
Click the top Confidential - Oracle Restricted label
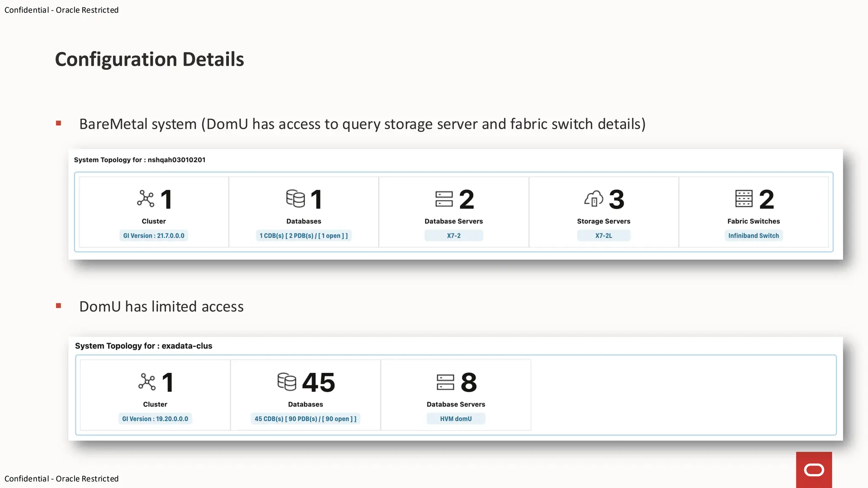[61, 10]
